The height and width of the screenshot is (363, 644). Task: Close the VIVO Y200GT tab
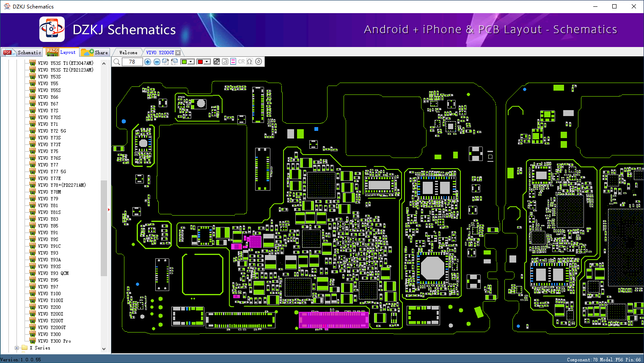click(x=178, y=53)
